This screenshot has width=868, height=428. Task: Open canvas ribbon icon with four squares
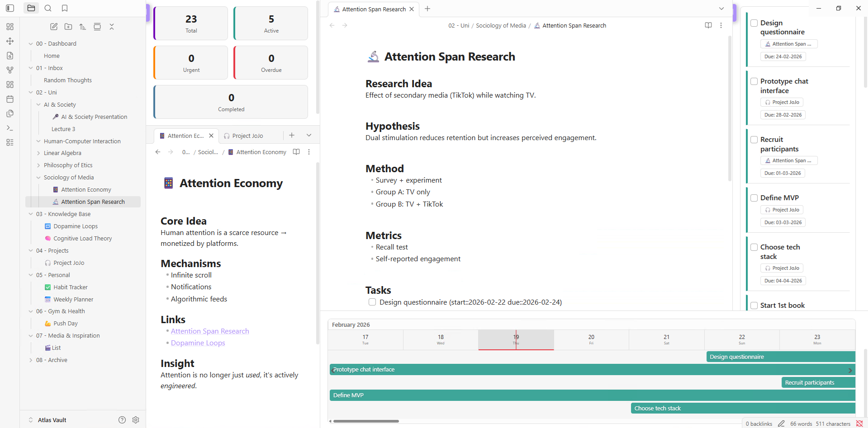pos(10,85)
